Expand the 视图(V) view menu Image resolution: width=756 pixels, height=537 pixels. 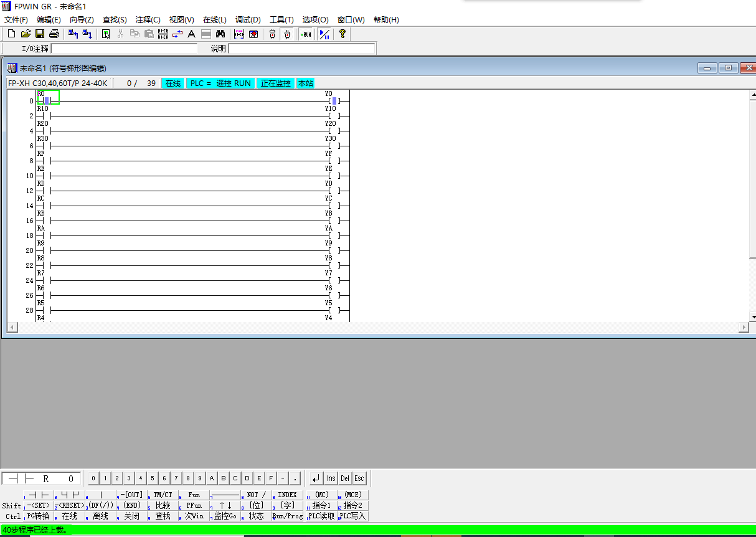pos(182,20)
